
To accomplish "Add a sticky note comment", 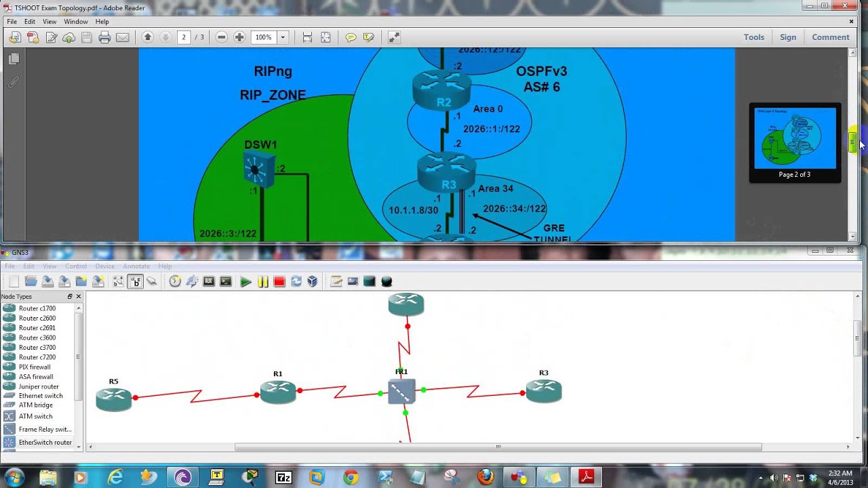I will pyautogui.click(x=351, y=37).
